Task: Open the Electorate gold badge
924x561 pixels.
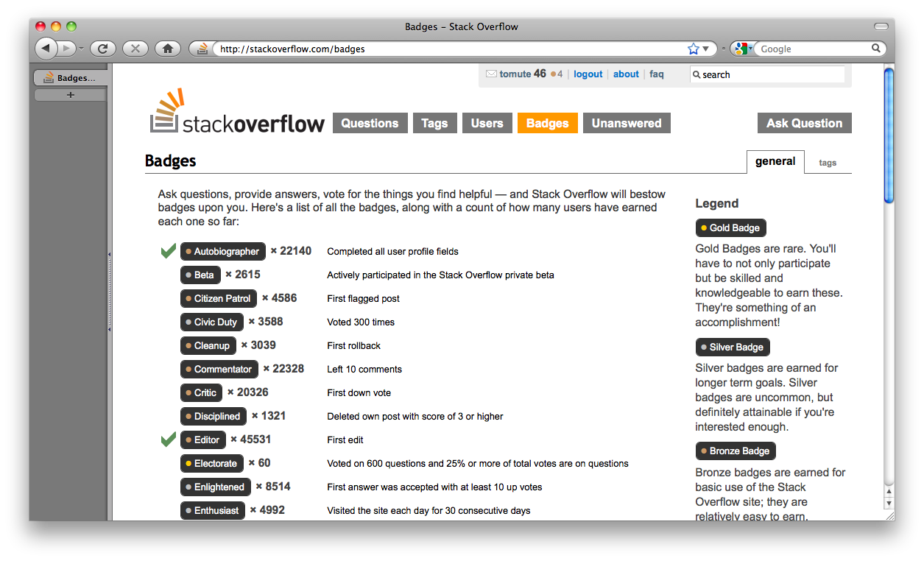Action: coord(211,463)
